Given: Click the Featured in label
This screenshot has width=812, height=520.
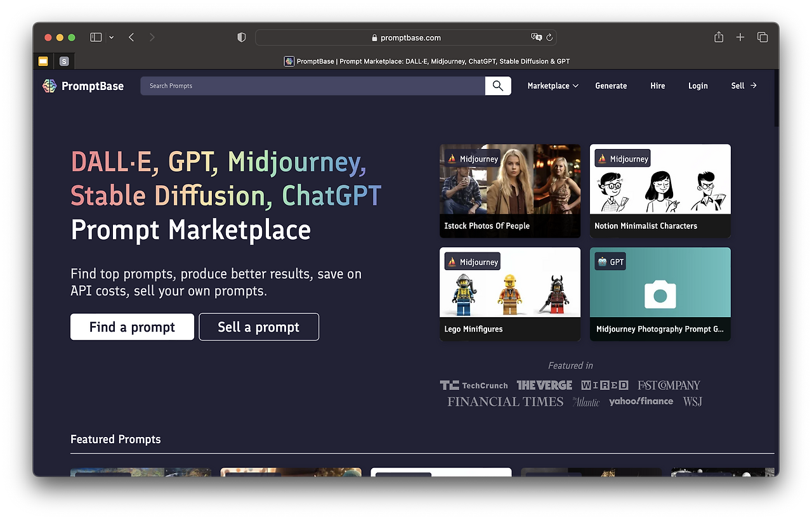Looking at the screenshot, I should click(570, 365).
